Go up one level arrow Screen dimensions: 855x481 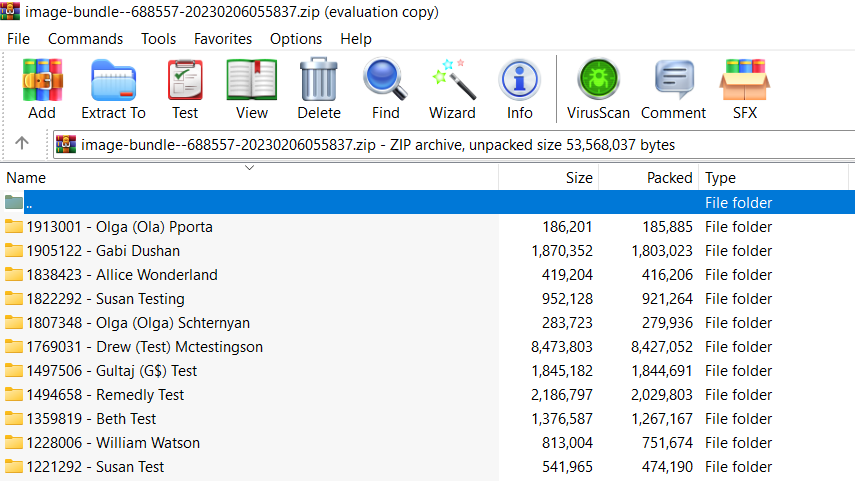[22, 143]
